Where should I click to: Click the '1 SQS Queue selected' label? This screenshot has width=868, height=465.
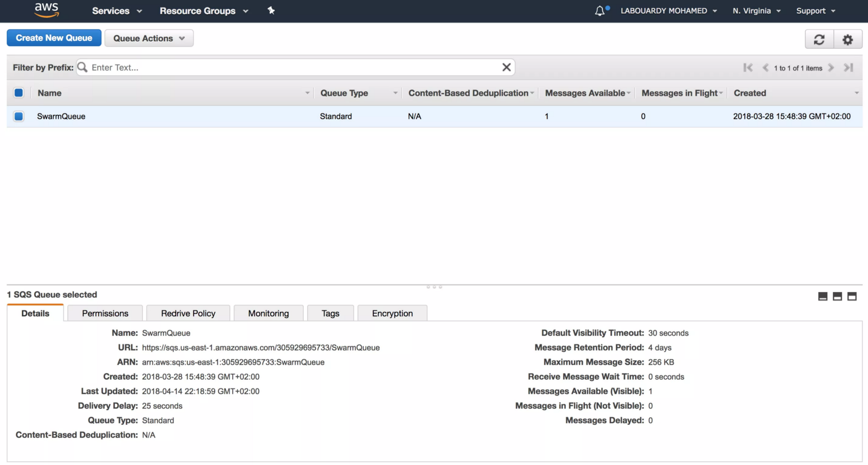pos(52,295)
